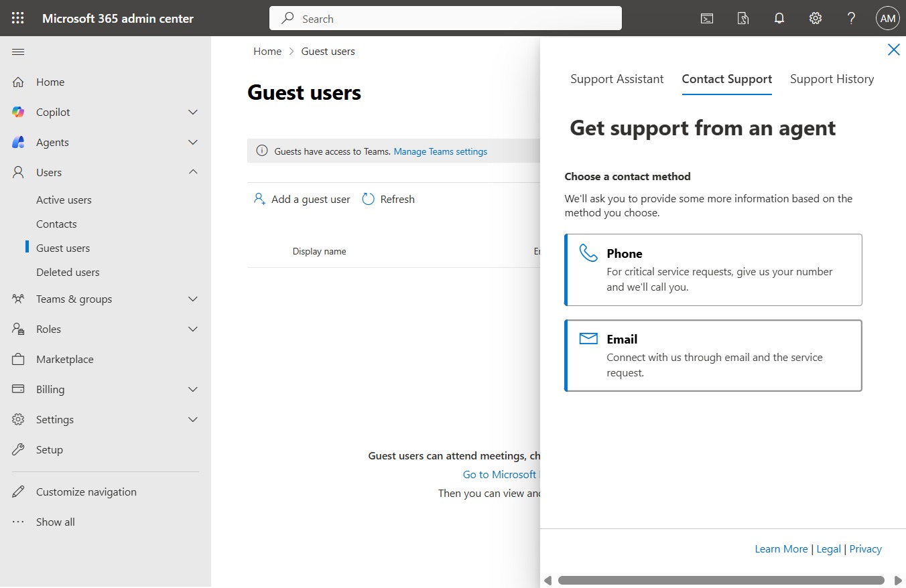The image size is (906, 588).
Task: Click the help question mark icon
Action: (852, 19)
